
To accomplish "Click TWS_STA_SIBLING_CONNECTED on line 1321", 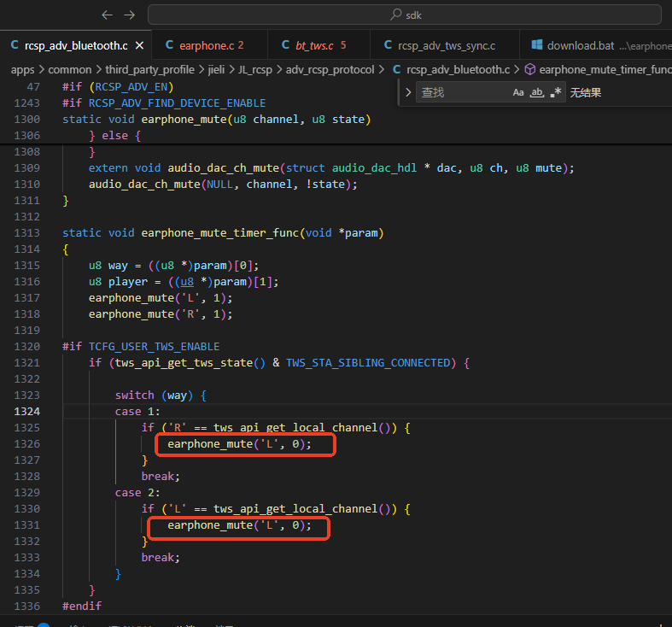I will (368, 363).
